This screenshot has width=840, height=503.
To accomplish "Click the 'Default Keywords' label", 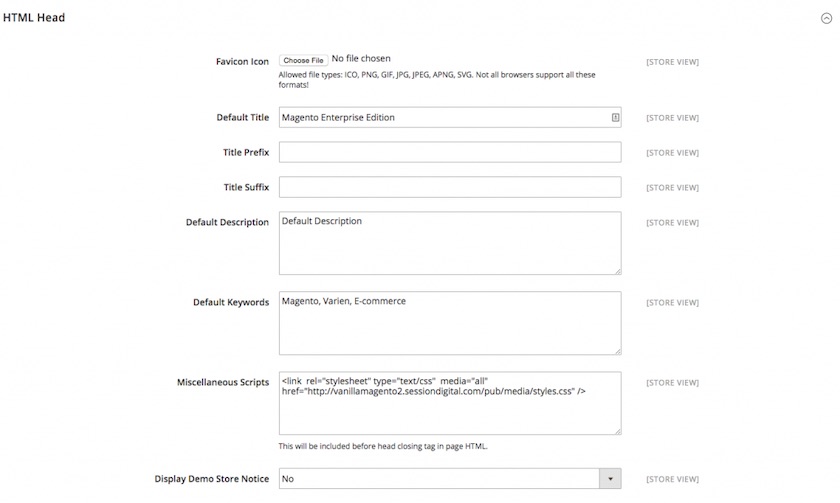I will click(231, 302).
